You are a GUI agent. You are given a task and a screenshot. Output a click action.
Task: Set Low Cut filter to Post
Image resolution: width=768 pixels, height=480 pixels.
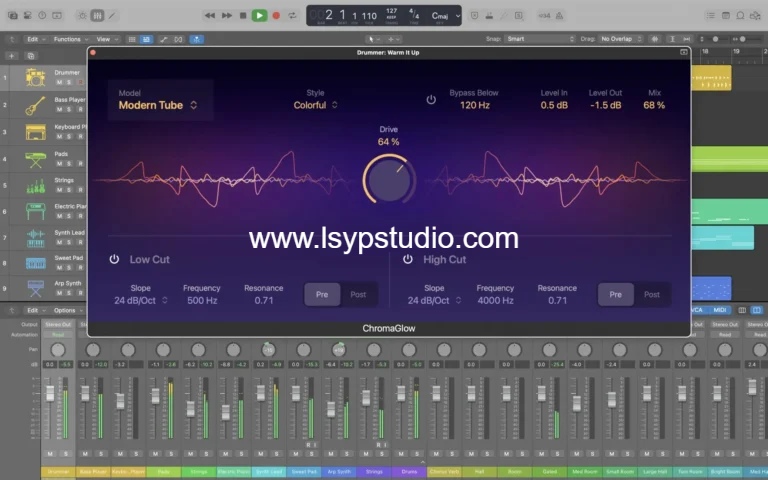tap(358, 294)
